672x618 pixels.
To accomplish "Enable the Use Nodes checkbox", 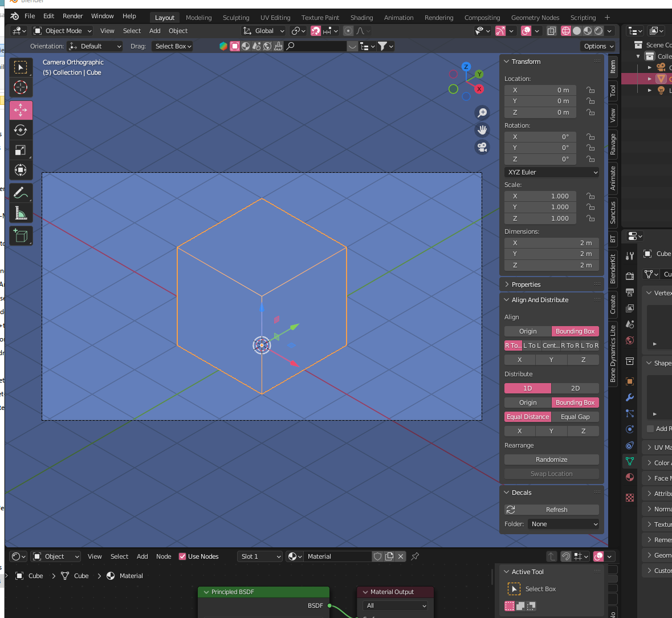I will (x=182, y=556).
